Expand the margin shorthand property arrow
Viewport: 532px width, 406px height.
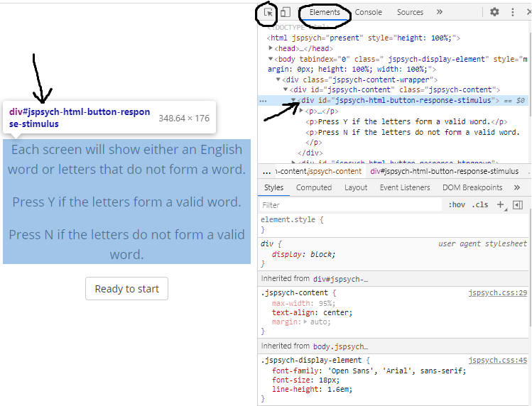click(306, 322)
